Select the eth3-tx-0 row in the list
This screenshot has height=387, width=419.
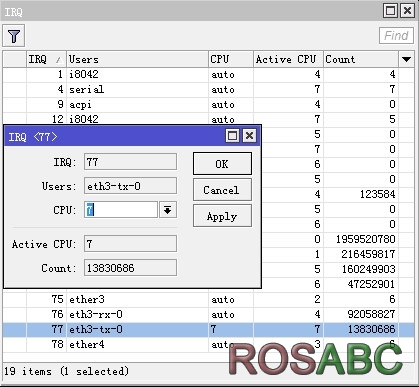pyautogui.click(x=208, y=329)
